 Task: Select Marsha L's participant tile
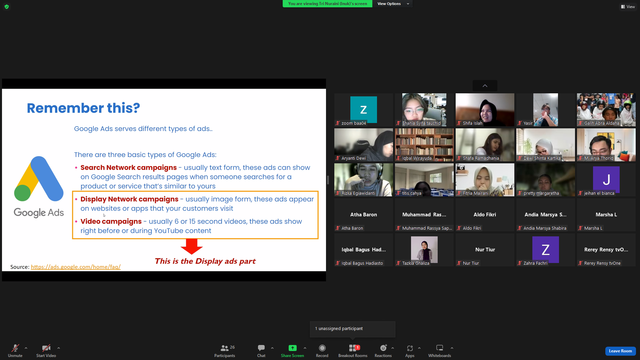click(x=606, y=215)
